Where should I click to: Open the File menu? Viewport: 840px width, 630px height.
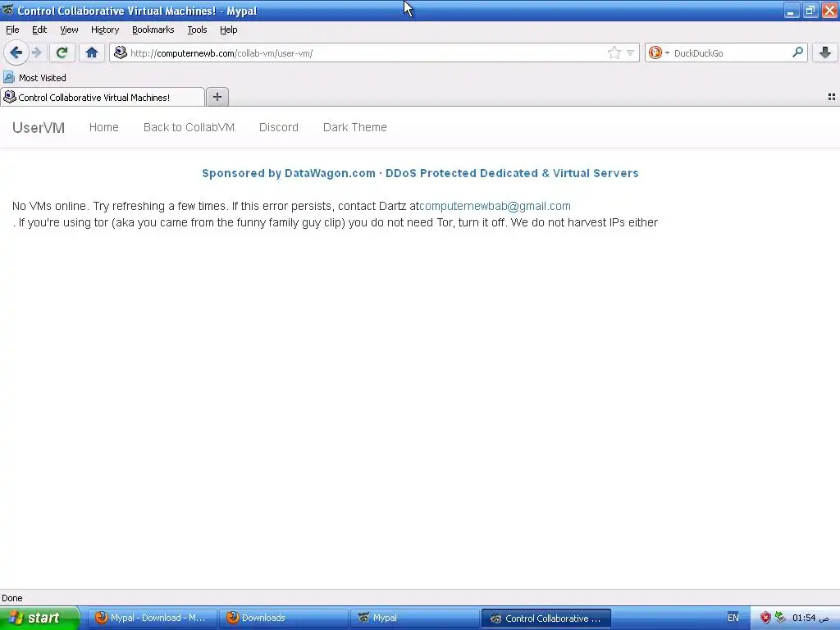(12, 30)
